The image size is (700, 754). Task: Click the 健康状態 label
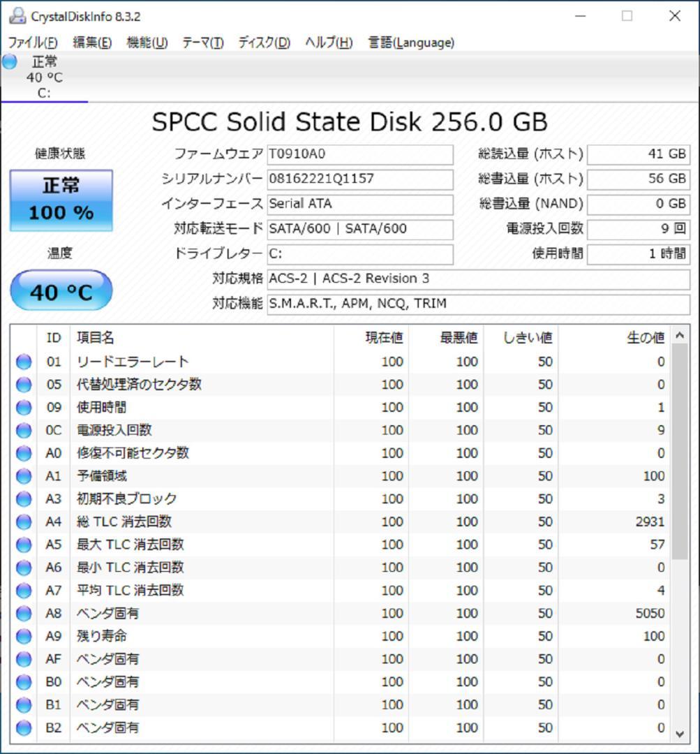click(59, 154)
